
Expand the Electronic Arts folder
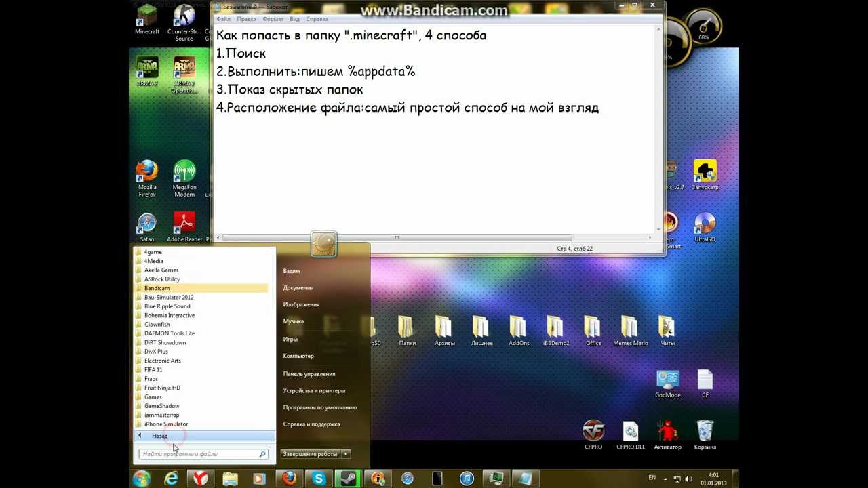coord(201,361)
